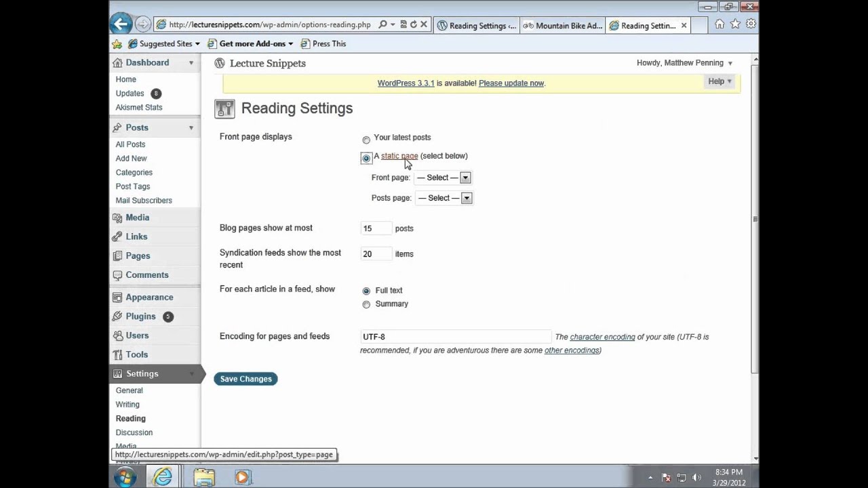The image size is (868, 488).
Task: Open the 'static page' link
Action: point(399,156)
